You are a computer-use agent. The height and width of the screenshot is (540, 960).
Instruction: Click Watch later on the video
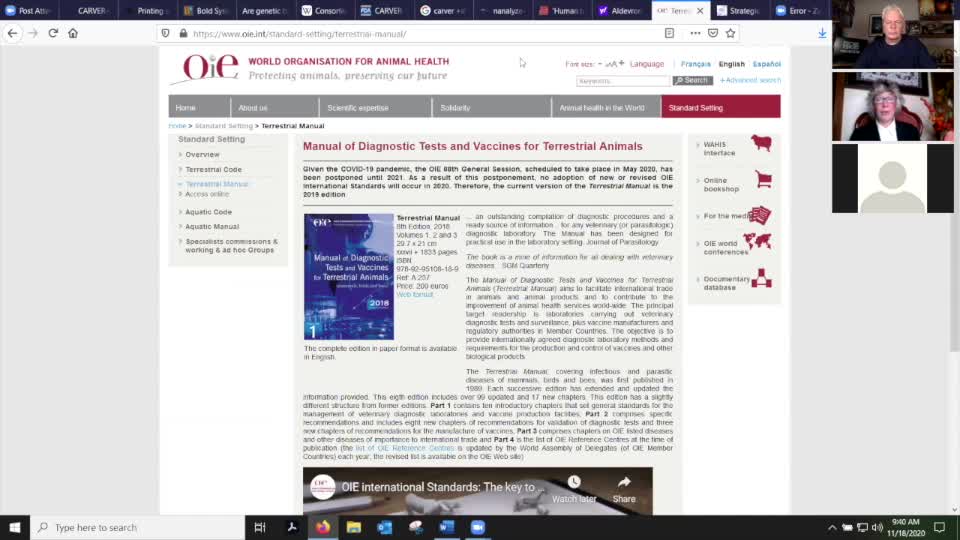pyautogui.click(x=574, y=490)
